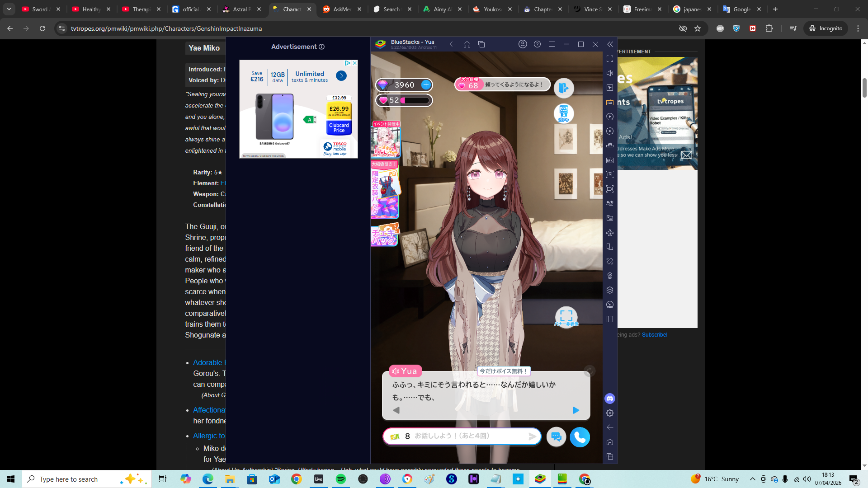Switch to the Google Translate tab
The height and width of the screenshot is (488, 868).
(x=743, y=9)
